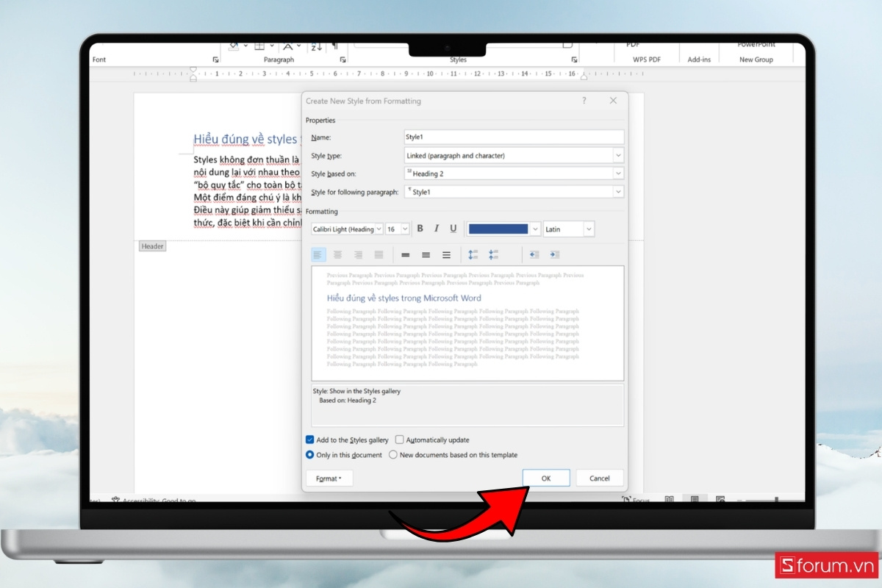Launch the Styles pane from ribbon
The width and height of the screenshot is (882, 588).
point(574,60)
